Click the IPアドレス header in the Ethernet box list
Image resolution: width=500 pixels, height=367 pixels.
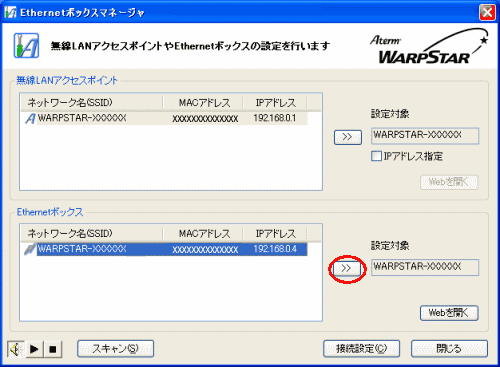(x=275, y=233)
